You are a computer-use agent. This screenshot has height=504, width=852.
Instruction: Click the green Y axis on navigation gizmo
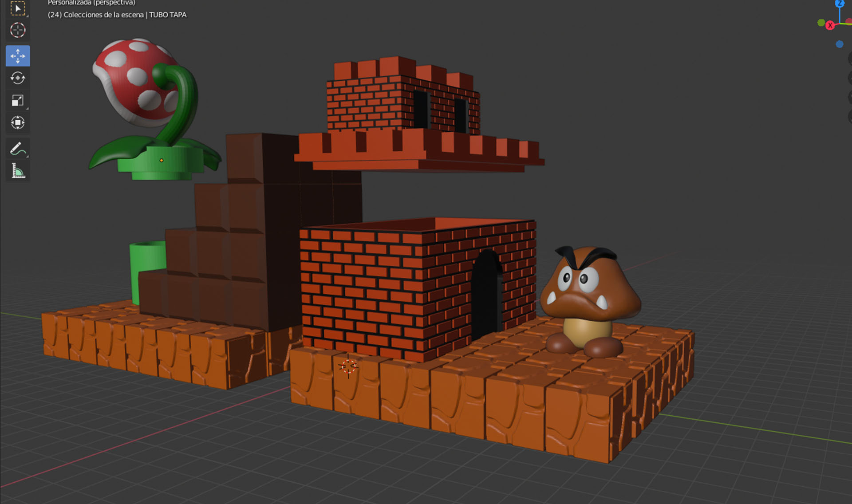[821, 23]
